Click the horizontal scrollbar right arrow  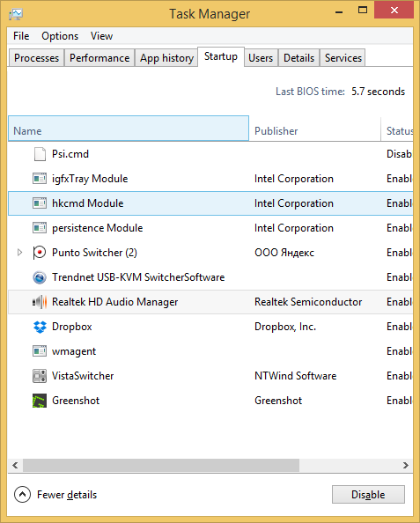coord(406,465)
